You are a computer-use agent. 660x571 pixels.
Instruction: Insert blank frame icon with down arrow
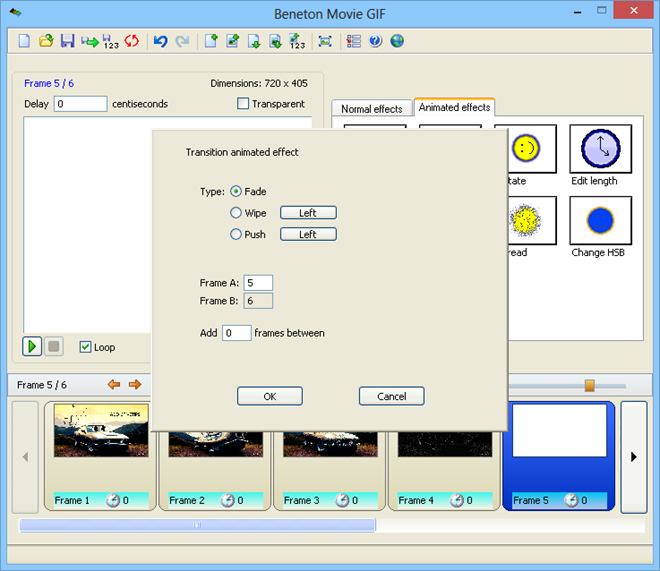click(x=254, y=41)
